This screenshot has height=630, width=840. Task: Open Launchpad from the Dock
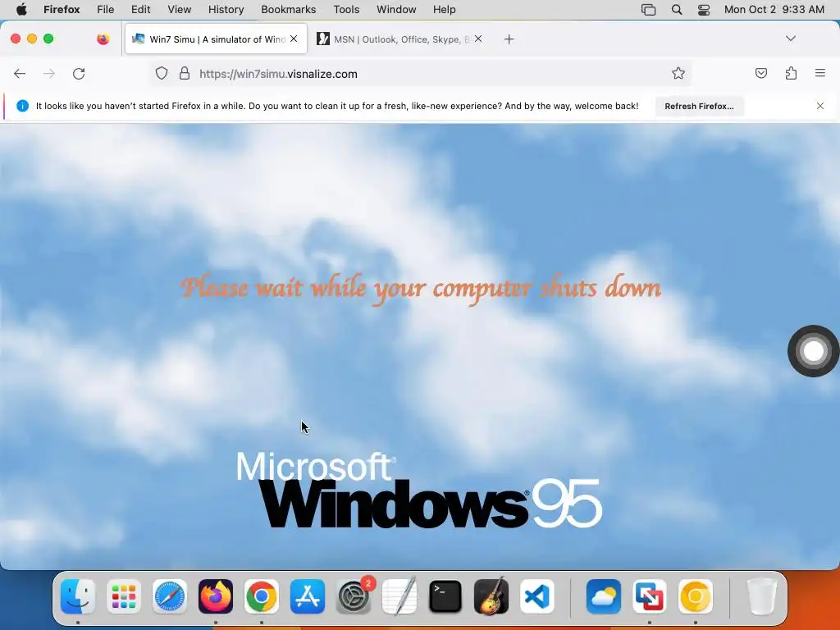124,596
